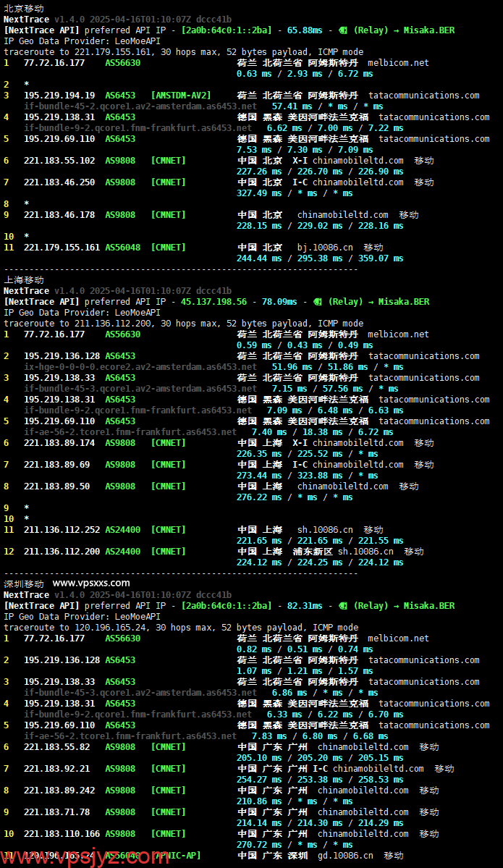Select the 上海移动 section heading
Image resolution: width=503 pixels, height=868 pixels.
(x=24, y=280)
